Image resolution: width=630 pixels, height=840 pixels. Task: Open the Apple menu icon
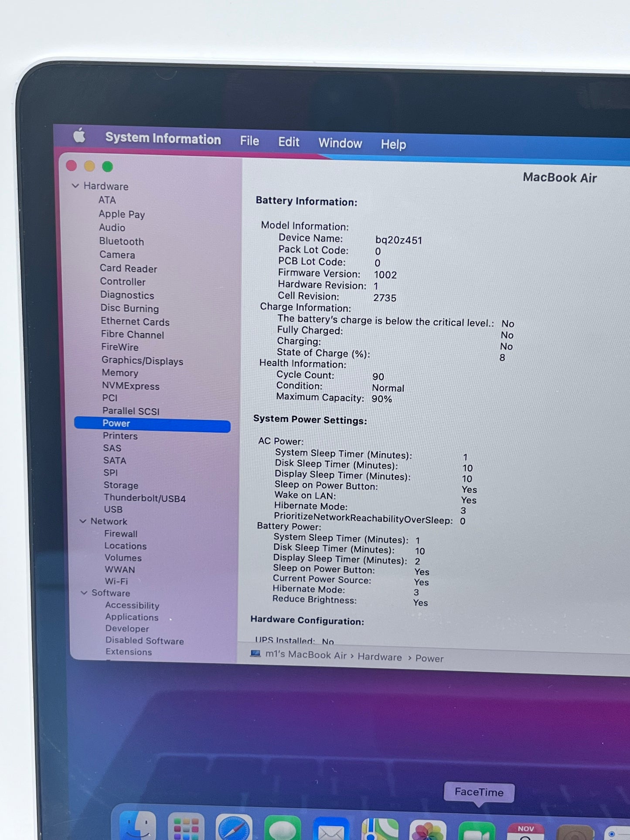coord(79,136)
